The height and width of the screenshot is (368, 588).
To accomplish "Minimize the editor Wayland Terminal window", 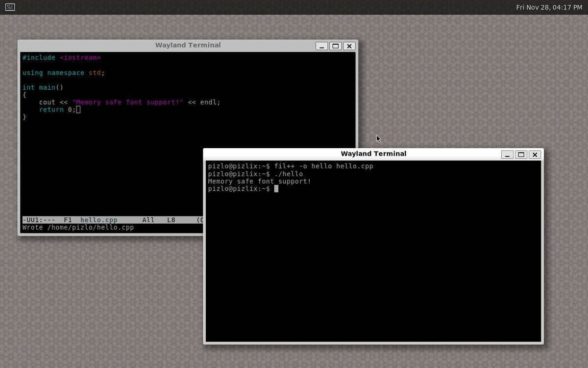I will pyautogui.click(x=321, y=46).
